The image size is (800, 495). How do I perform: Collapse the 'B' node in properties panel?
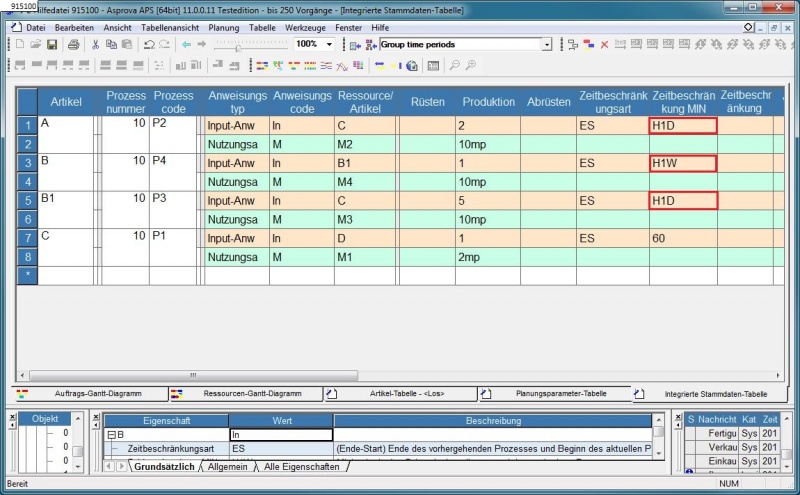(x=111, y=435)
